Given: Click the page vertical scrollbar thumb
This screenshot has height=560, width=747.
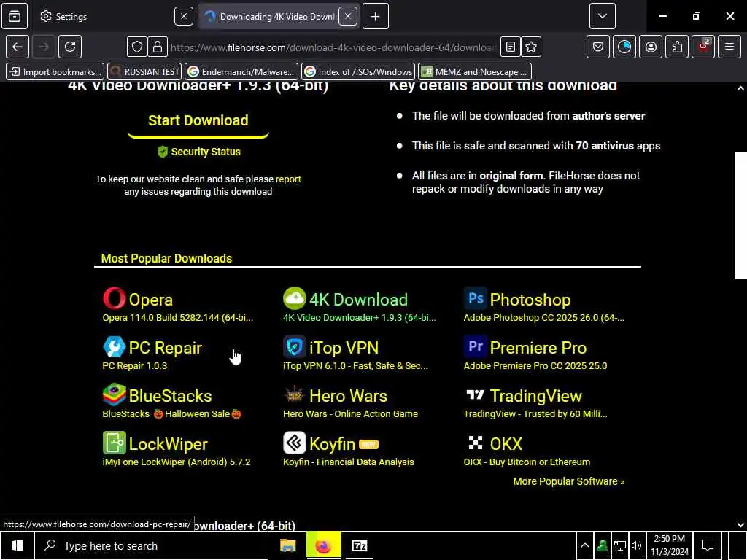Looking at the screenshot, I should click(740, 215).
